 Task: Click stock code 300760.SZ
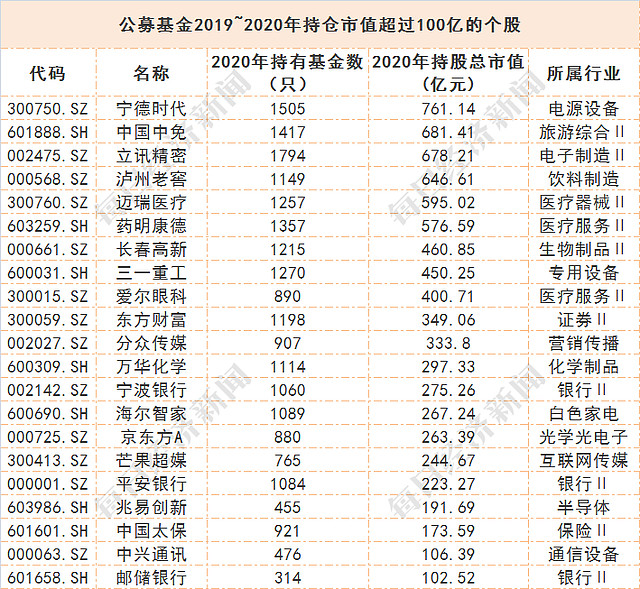48,202
